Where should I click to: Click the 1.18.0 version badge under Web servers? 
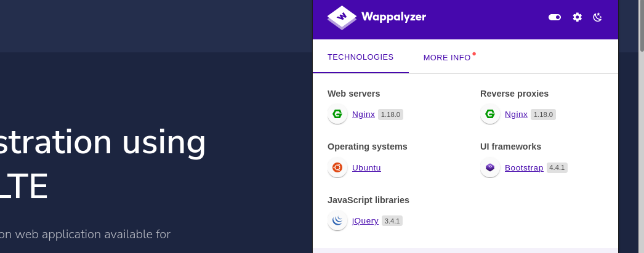[x=390, y=114]
